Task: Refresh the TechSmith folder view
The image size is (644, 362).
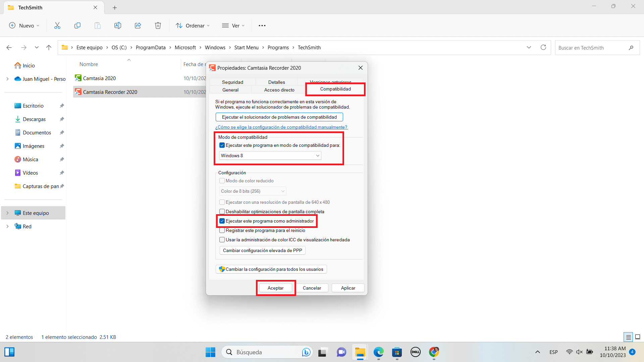Action: coord(543,47)
